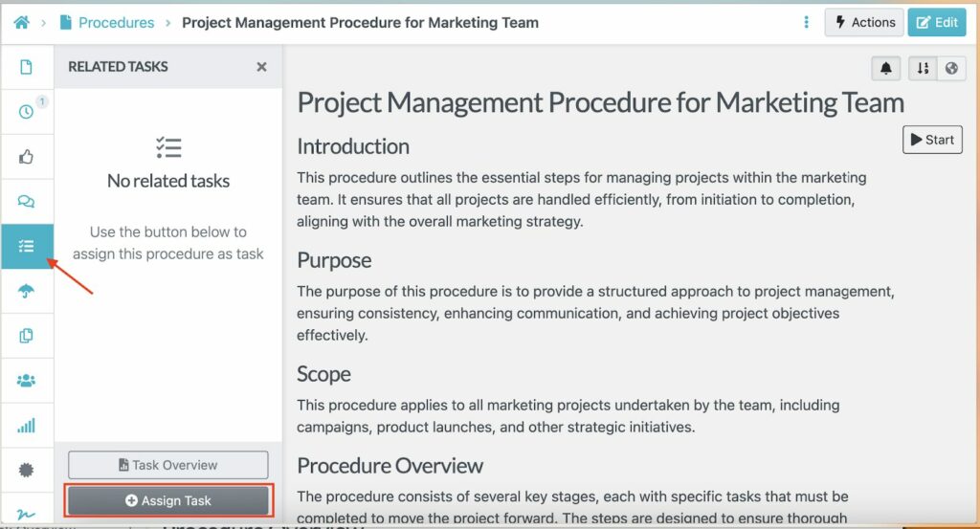Toggle the numbered sort order button
This screenshot has width=980, height=529.
[923, 68]
